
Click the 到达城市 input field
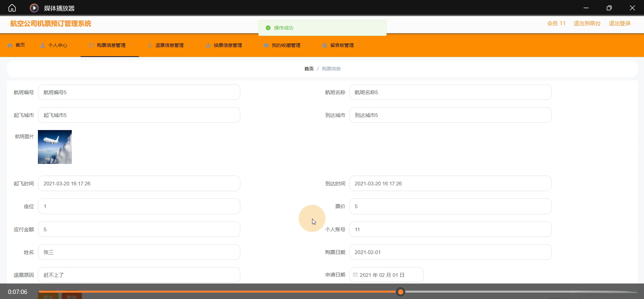[x=450, y=115]
